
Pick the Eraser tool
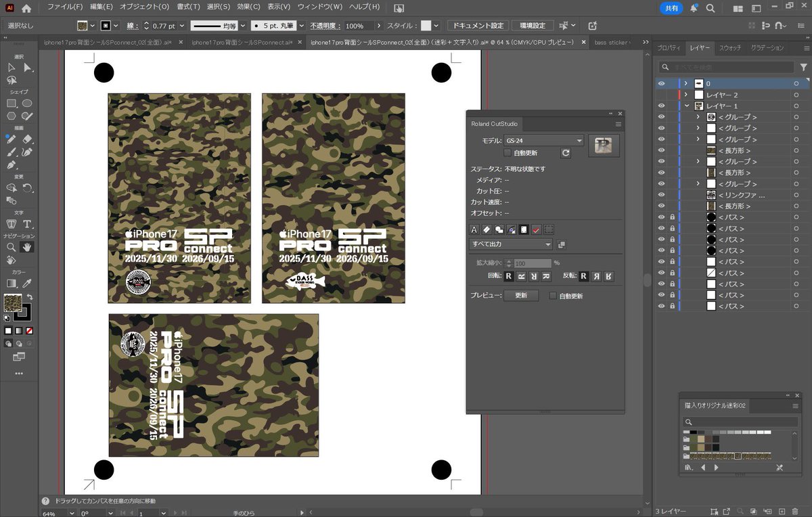[x=28, y=139]
